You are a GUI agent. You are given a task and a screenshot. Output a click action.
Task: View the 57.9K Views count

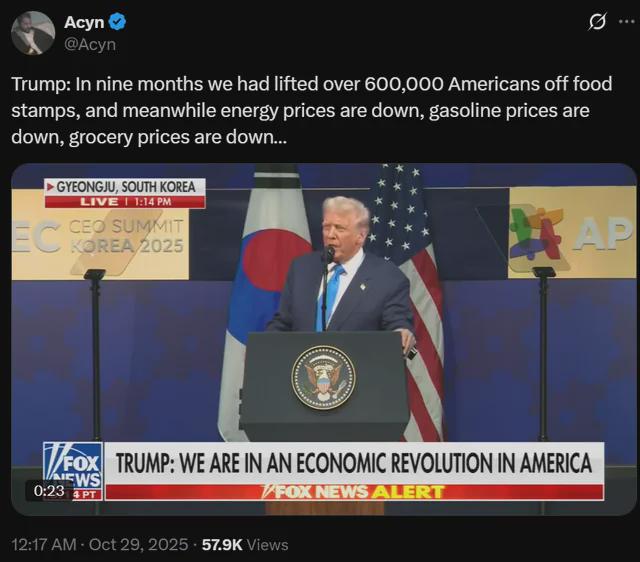pos(245,544)
